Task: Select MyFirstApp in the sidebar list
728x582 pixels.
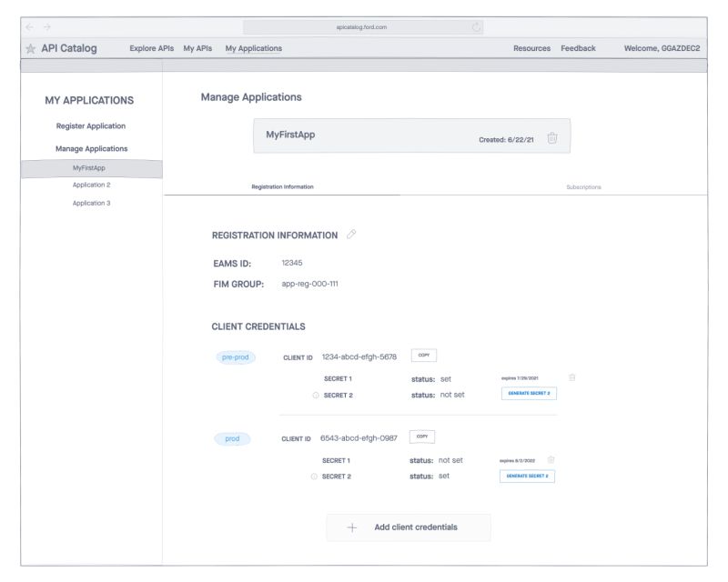Action: coord(92,168)
